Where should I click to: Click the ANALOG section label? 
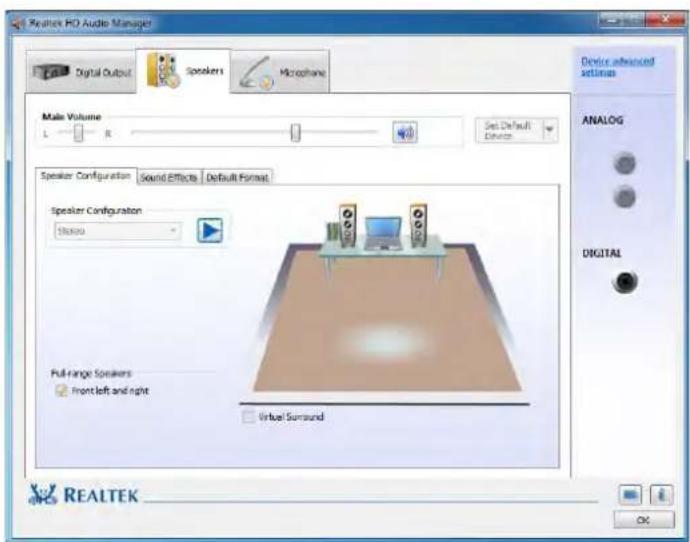(x=602, y=120)
